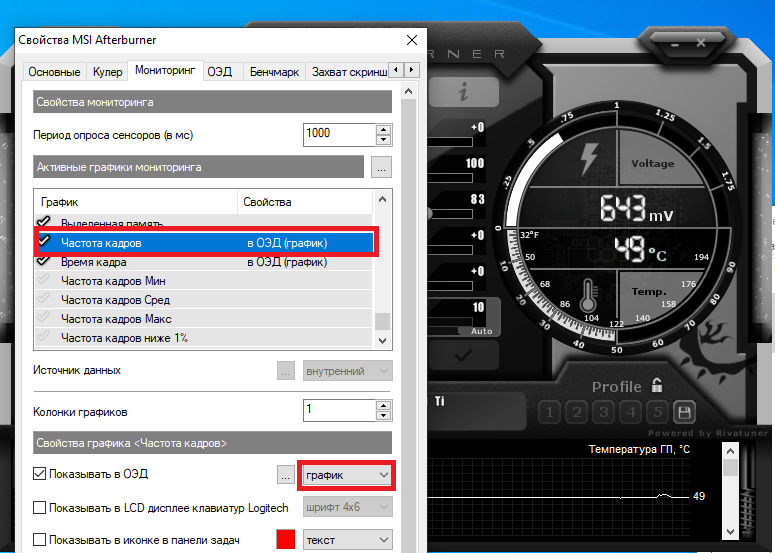Toggle the Auto fan speed button

(x=481, y=331)
